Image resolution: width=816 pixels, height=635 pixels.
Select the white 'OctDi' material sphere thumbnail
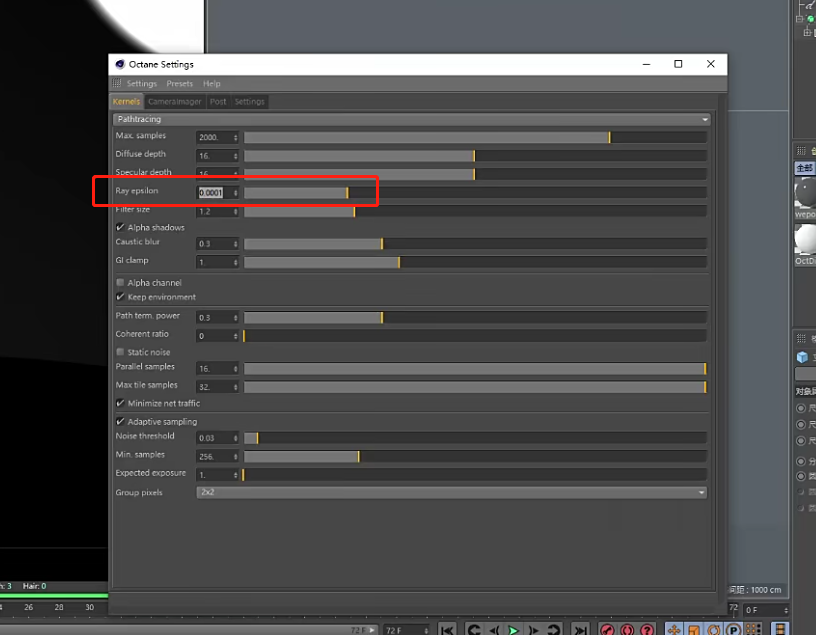point(805,239)
